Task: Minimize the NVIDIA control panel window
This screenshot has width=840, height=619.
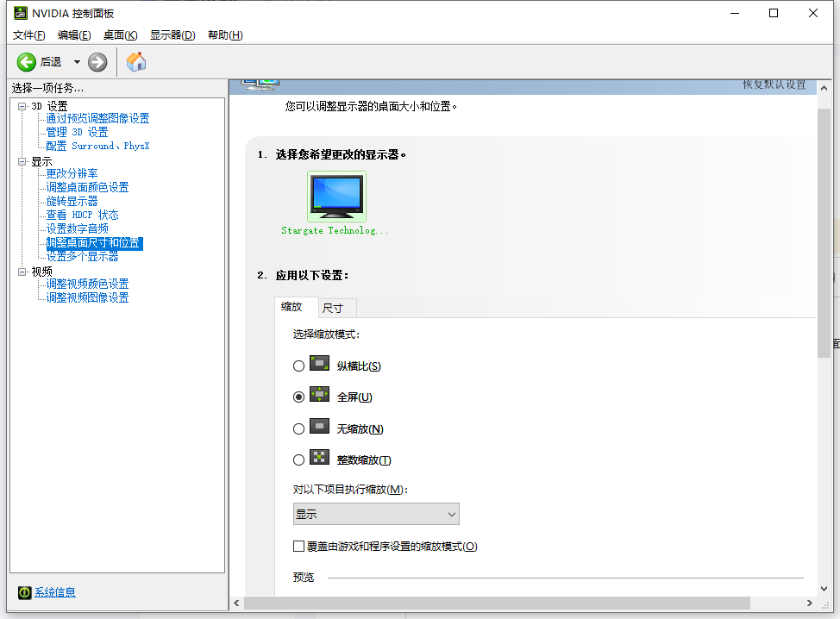Action: coord(735,13)
